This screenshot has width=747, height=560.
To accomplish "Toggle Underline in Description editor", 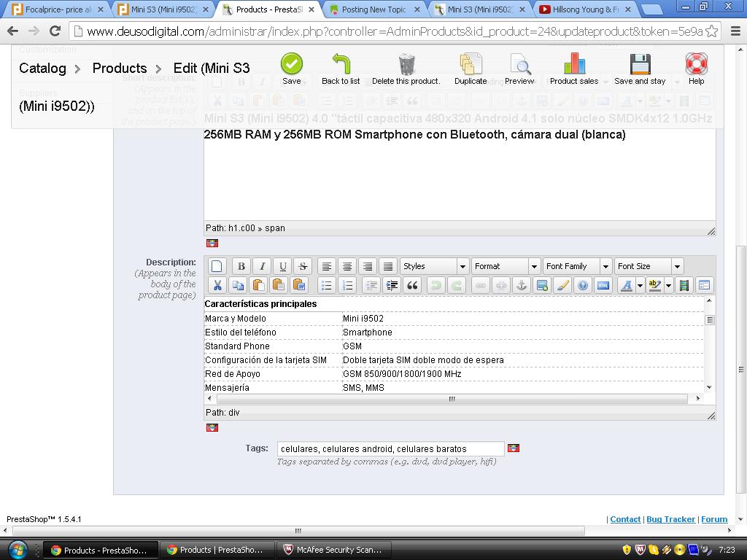I will click(x=282, y=266).
